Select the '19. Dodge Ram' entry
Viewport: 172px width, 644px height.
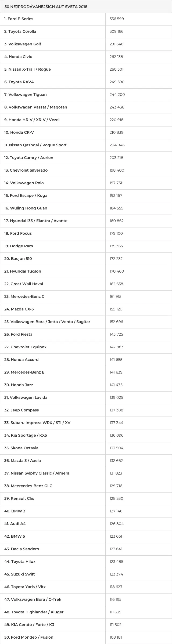tap(19, 246)
